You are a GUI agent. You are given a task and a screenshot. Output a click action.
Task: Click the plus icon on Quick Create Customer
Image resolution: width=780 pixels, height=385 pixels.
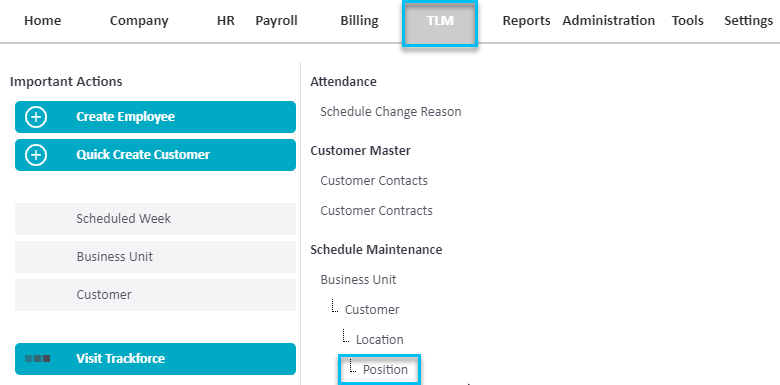click(x=36, y=155)
